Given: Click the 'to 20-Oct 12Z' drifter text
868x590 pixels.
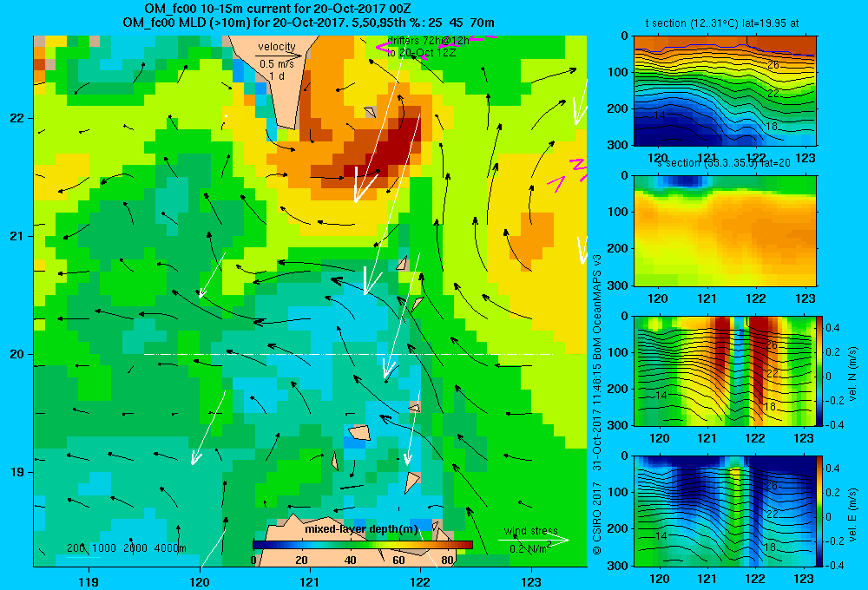Looking at the screenshot, I should (x=421, y=53).
